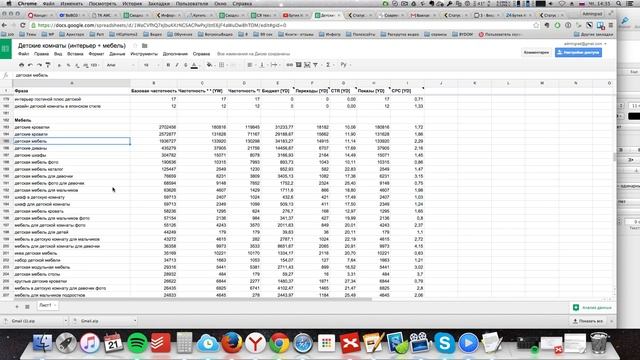Screen dimensions: 640x360
Task: Open the all sheets list icon
Action: coord(27,307)
